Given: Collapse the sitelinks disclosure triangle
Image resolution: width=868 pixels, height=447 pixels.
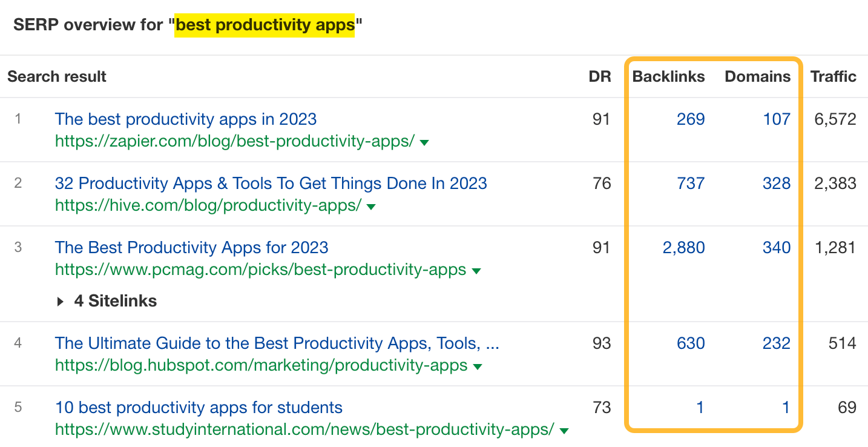Looking at the screenshot, I should (x=61, y=300).
